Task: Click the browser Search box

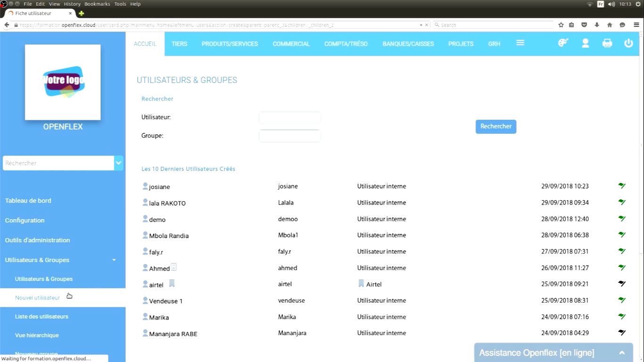Action: [x=493, y=25]
